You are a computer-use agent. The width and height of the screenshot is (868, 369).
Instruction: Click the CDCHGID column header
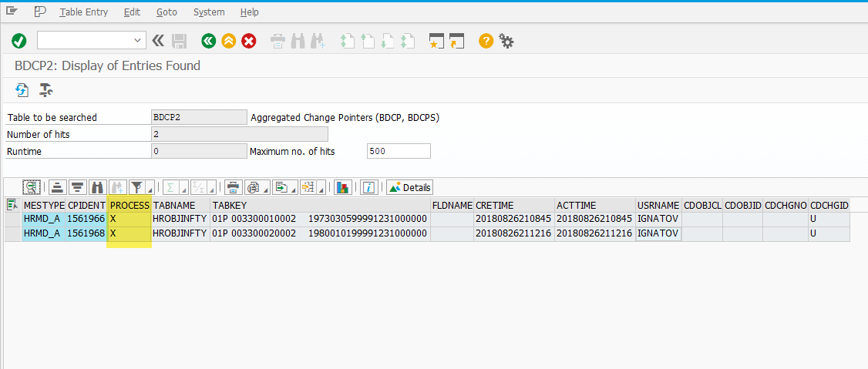click(829, 205)
